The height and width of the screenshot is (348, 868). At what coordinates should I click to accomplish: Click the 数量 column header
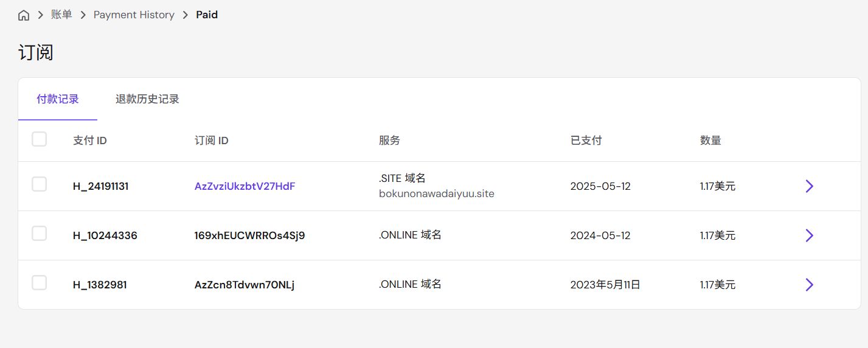coord(710,141)
